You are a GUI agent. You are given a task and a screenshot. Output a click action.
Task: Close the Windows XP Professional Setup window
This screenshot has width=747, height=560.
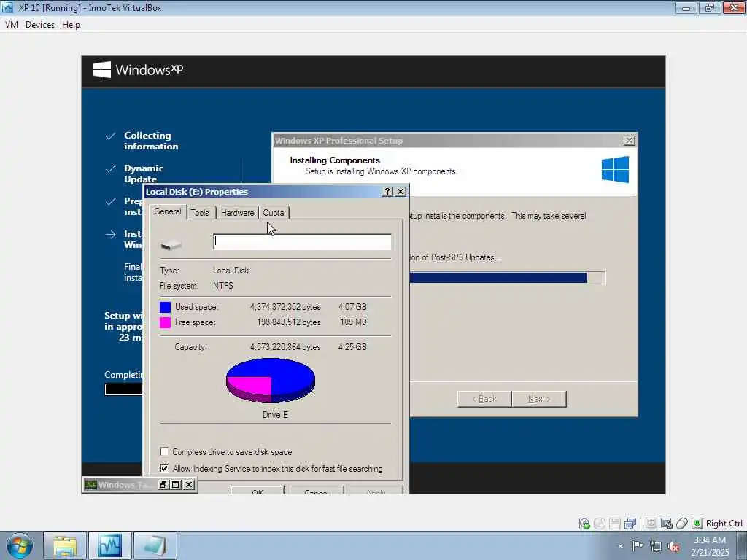coord(629,141)
